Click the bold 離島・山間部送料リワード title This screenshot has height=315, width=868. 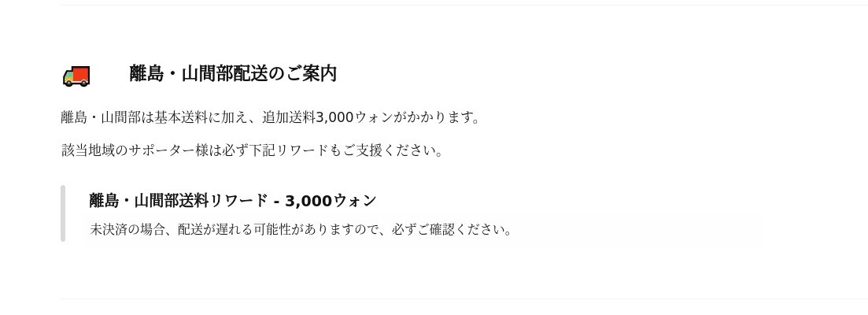(x=179, y=201)
